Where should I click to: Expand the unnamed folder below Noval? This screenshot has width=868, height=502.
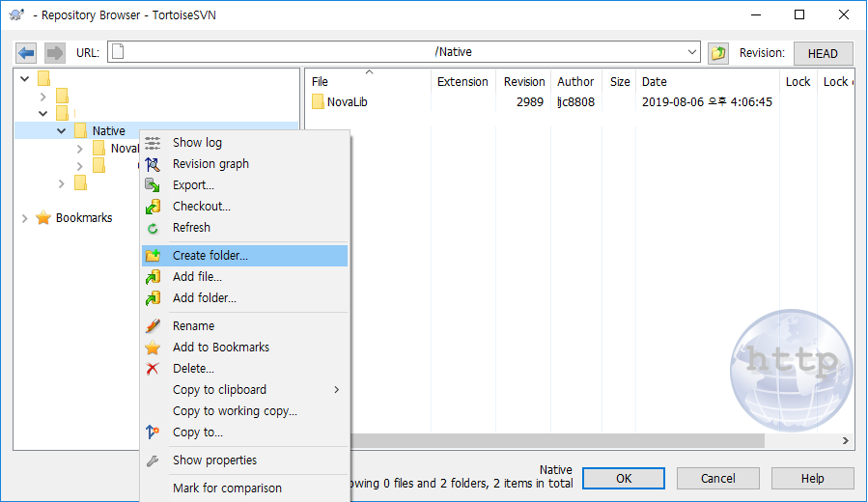[80, 165]
